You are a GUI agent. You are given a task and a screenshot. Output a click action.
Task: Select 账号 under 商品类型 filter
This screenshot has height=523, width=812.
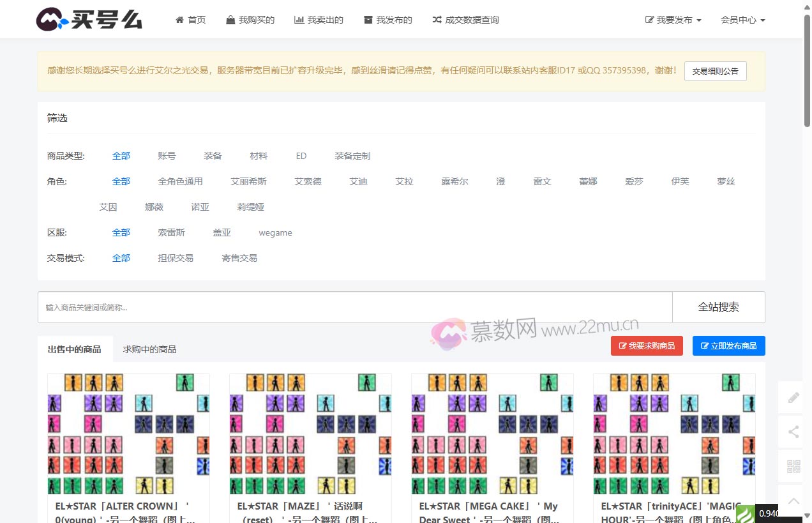pyautogui.click(x=167, y=156)
